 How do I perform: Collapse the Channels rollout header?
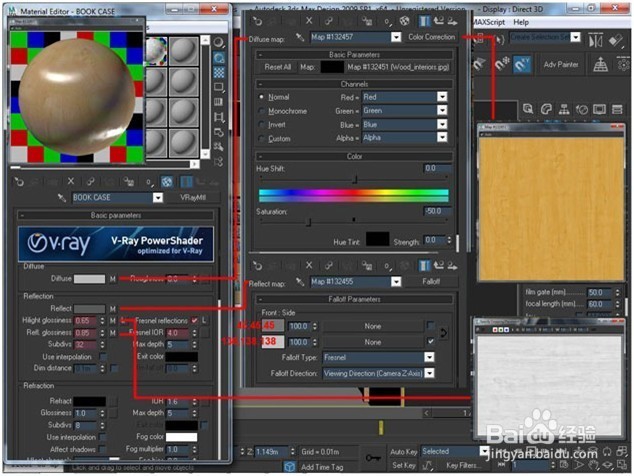(x=354, y=84)
